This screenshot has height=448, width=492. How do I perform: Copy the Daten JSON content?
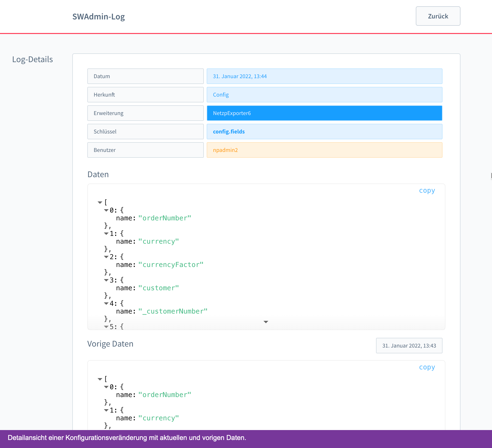[x=427, y=191]
